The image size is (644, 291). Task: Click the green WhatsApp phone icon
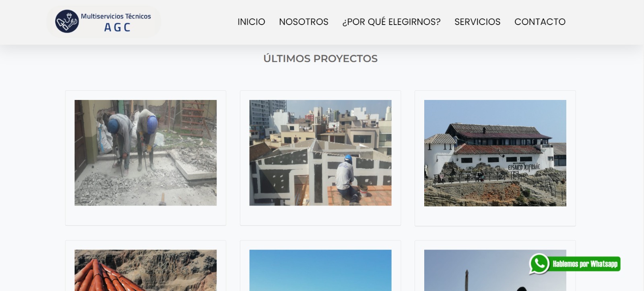[539, 264]
